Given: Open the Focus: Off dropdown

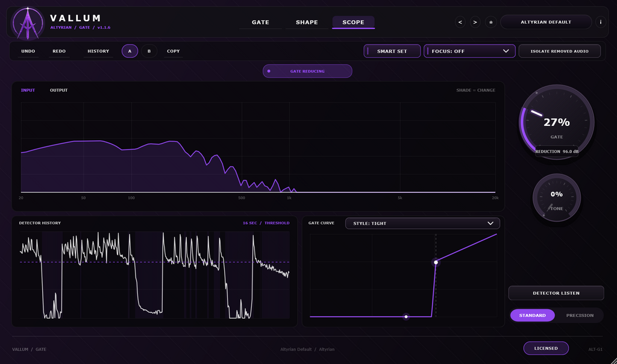Looking at the screenshot, I should 469,51.
